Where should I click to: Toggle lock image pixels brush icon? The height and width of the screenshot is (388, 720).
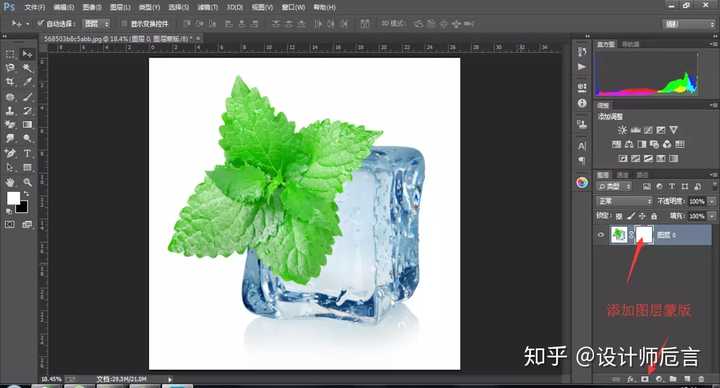pyautogui.click(x=631, y=216)
